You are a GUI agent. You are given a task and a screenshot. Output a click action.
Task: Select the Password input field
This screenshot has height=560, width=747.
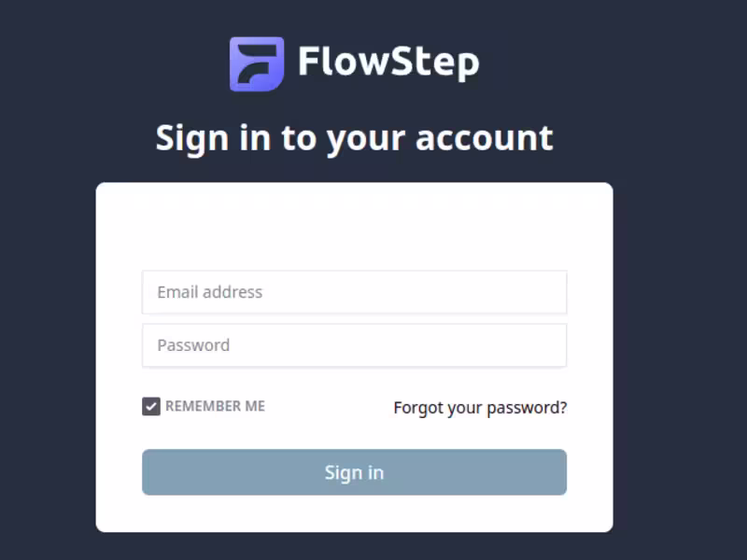[354, 345]
